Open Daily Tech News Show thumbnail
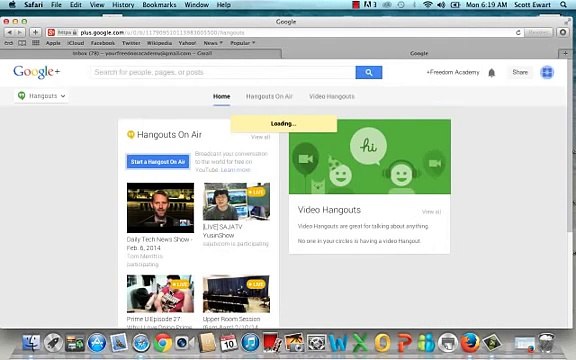The image size is (576, 360). (x=160, y=208)
